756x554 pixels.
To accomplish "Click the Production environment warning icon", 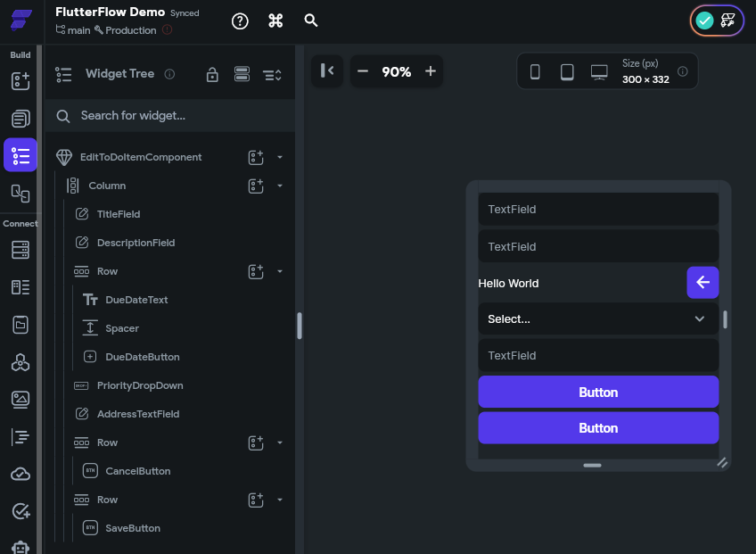I will [x=168, y=30].
